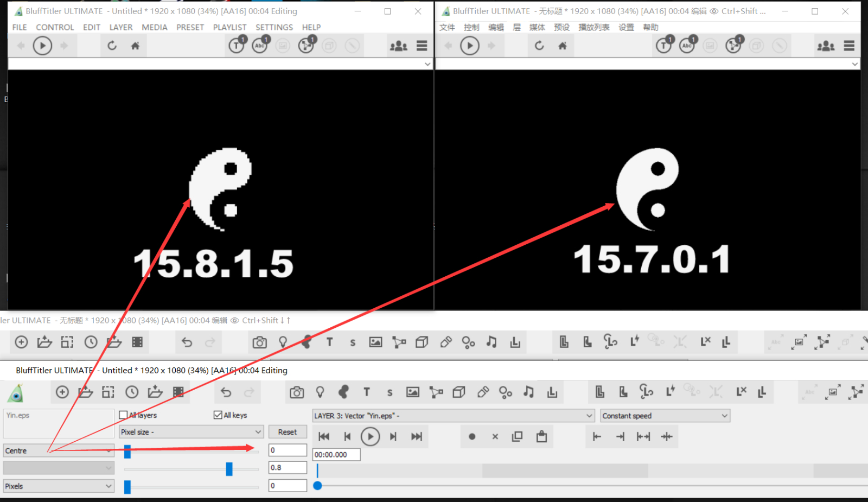Open the LAYER menu
The image size is (868, 502).
[x=121, y=27]
